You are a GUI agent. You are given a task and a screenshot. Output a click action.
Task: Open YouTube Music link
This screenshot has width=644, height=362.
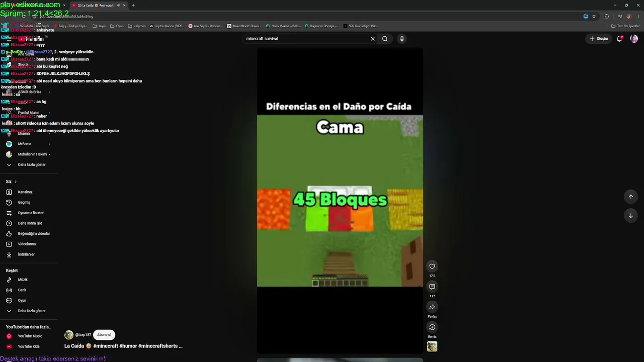click(29, 336)
